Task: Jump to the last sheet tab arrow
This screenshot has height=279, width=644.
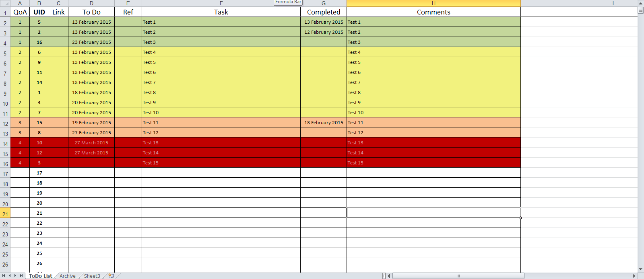Action: [x=21, y=276]
